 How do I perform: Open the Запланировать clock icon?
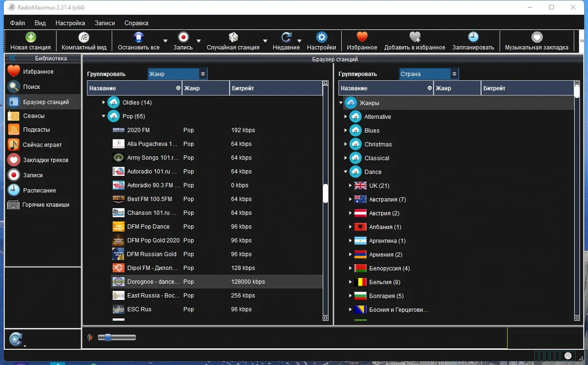click(473, 37)
